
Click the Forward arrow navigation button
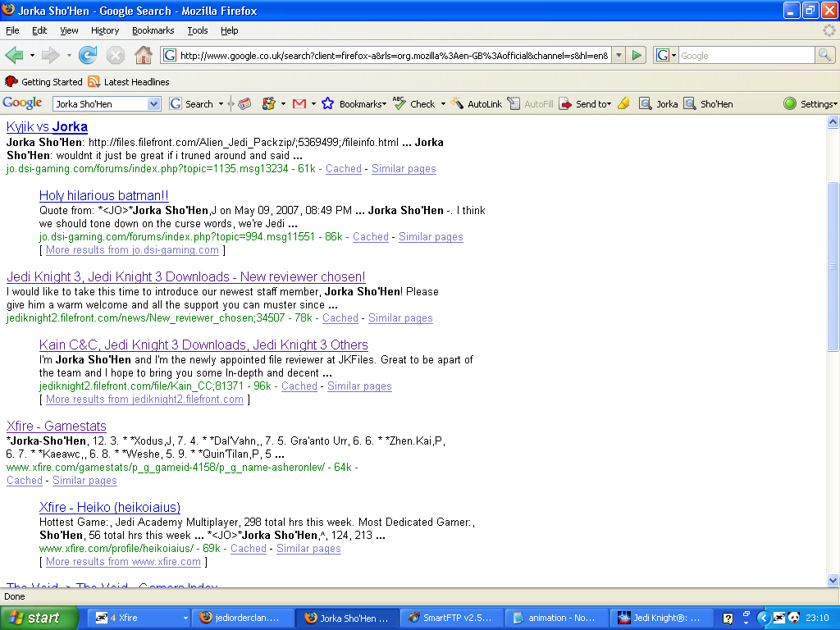click(x=50, y=55)
